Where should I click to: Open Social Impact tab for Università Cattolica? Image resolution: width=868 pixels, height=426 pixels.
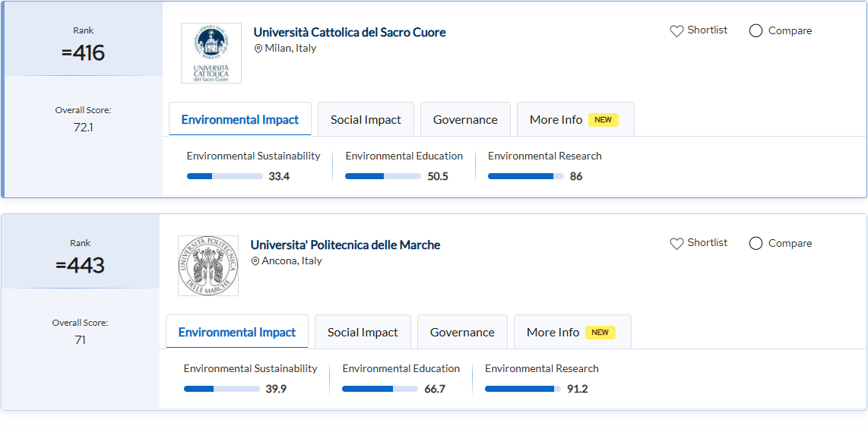pos(366,120)
